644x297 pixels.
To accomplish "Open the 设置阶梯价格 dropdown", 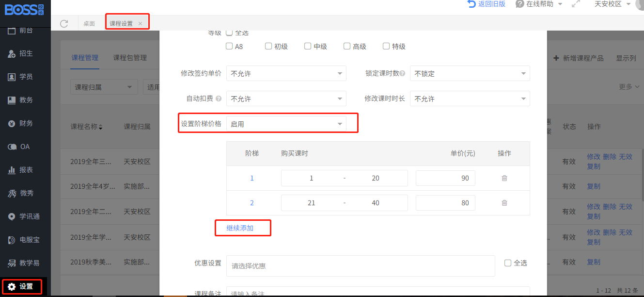I will pos(286,124).
